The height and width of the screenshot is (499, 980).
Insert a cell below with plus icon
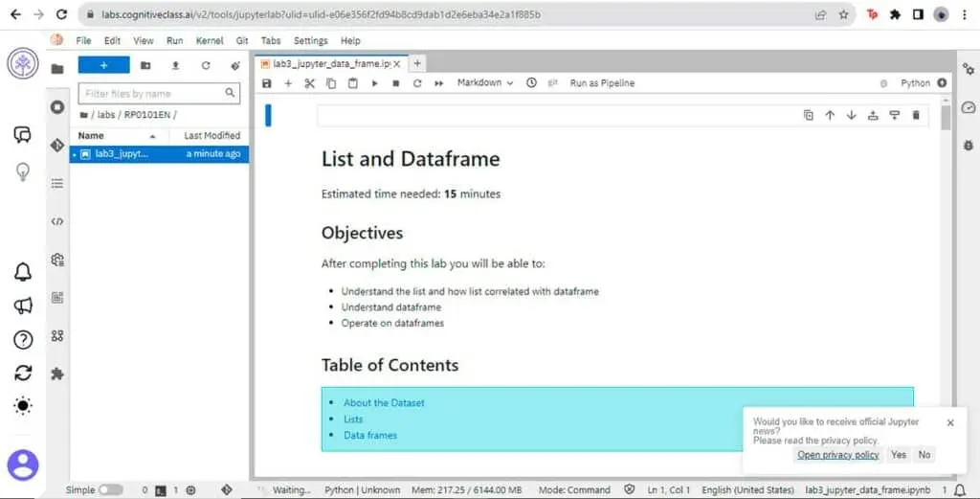point(288,83)
